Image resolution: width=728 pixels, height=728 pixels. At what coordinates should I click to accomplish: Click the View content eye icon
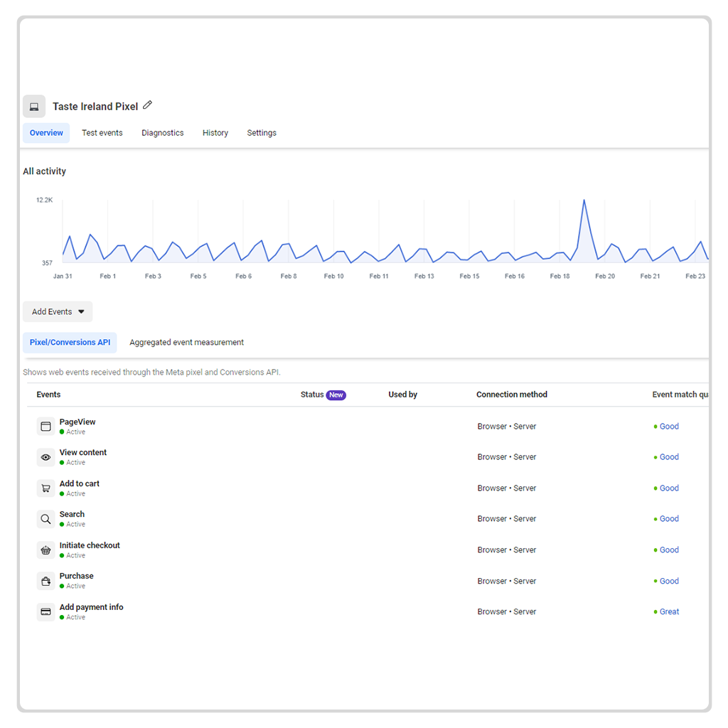click(x=45, y=457)
